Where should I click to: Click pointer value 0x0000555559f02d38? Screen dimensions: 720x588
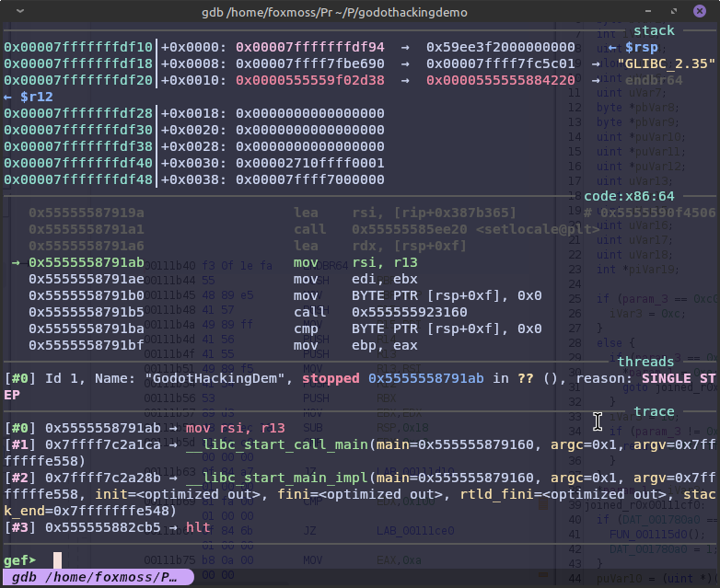(310, 80)
